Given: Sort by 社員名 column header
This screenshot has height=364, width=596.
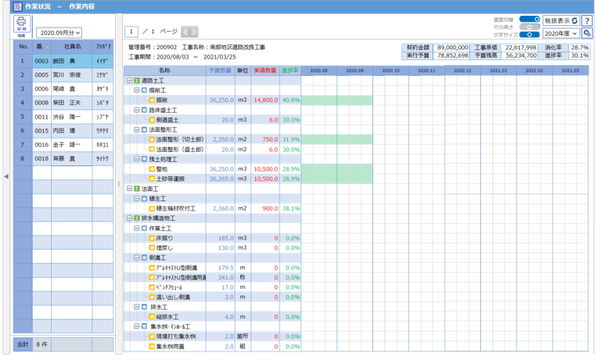Looking at the screenshot, I should pyautogui.click(x=72, y=47).
